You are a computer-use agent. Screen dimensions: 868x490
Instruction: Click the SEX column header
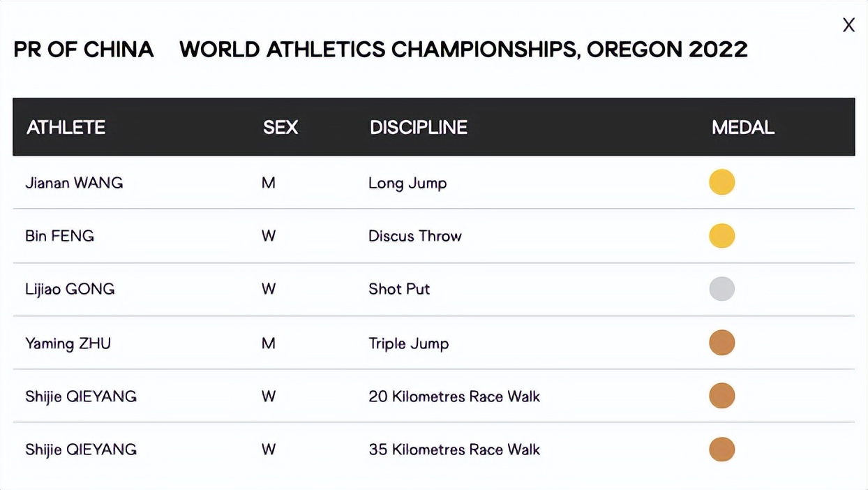280,127
